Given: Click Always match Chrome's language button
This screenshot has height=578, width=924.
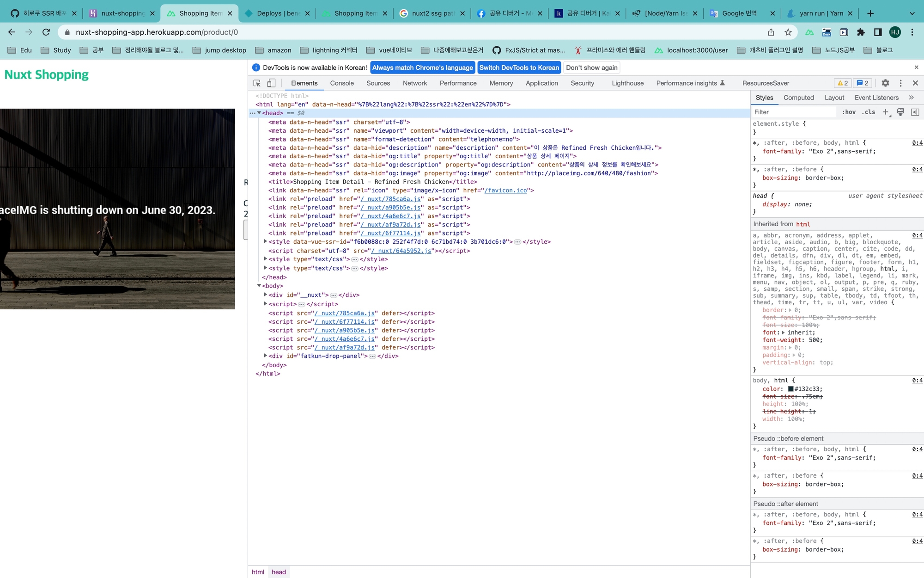Looking at the screenshot, I should point(423,68).
